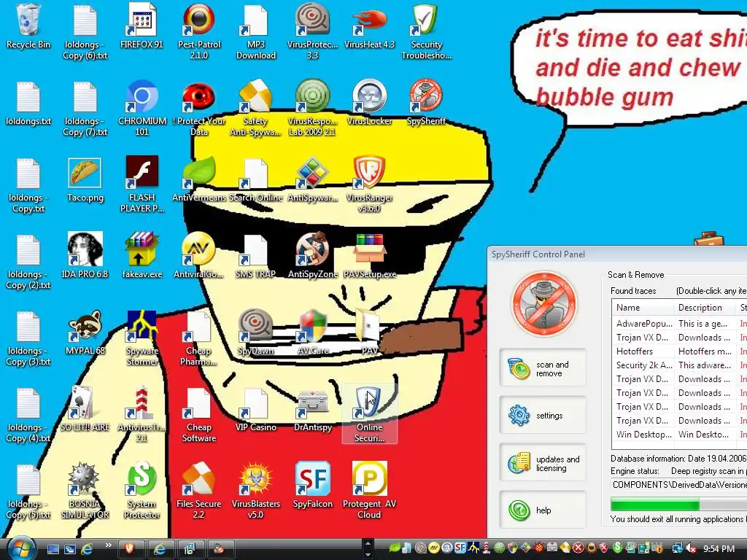Launch the VirusBlasters v5.0 shortcut
The height and width of the screenshot is (560, 747).
click(x=256, y=491)
